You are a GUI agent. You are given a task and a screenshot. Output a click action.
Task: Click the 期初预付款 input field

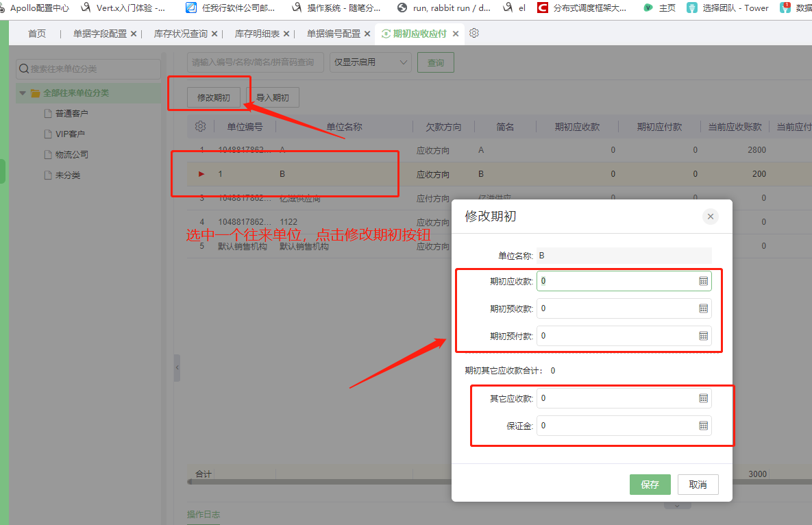(624, 336)
